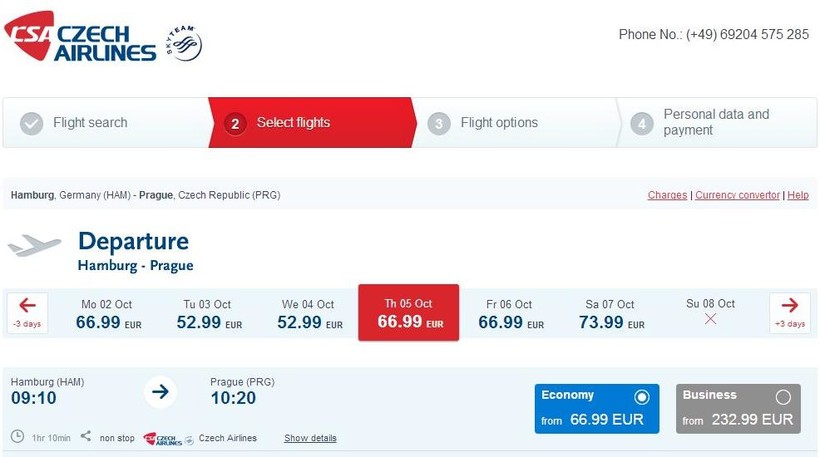Viewport: 820px width, 457px height.
Task: Advance three days with right arrow
Action: (789, 311)
